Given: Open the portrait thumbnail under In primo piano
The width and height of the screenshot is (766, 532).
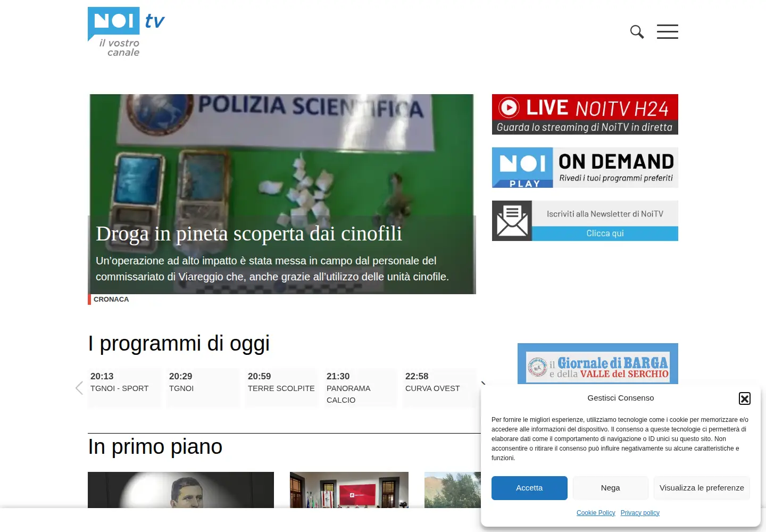Looking at the screenshot, I should point(181,490).
